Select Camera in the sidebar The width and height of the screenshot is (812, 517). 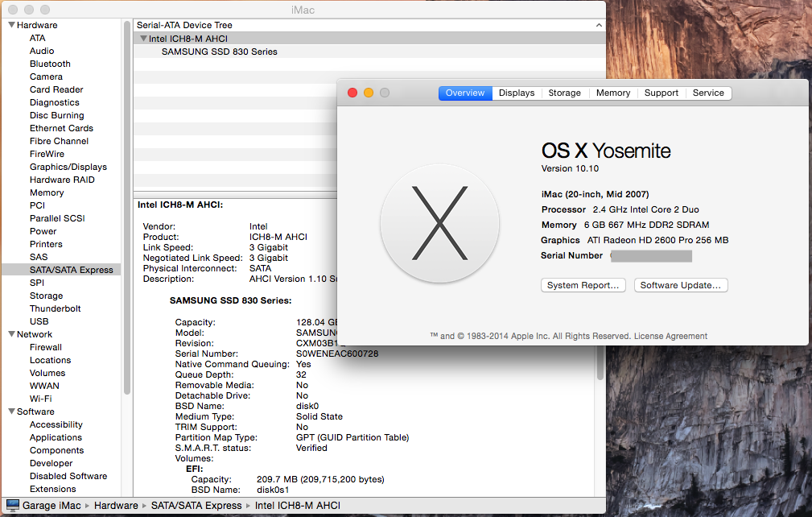[46, 77]
